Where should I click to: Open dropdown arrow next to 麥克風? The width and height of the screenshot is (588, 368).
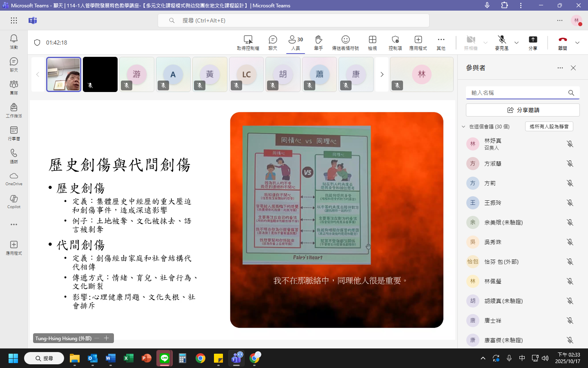click(x=517, y=43)
